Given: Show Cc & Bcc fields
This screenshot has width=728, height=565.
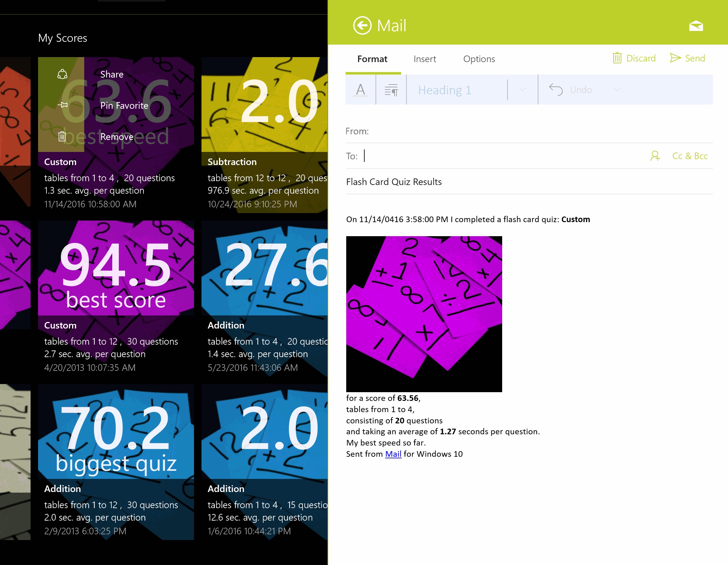Looking at the screenshot, I should click(x=690, y=156).
